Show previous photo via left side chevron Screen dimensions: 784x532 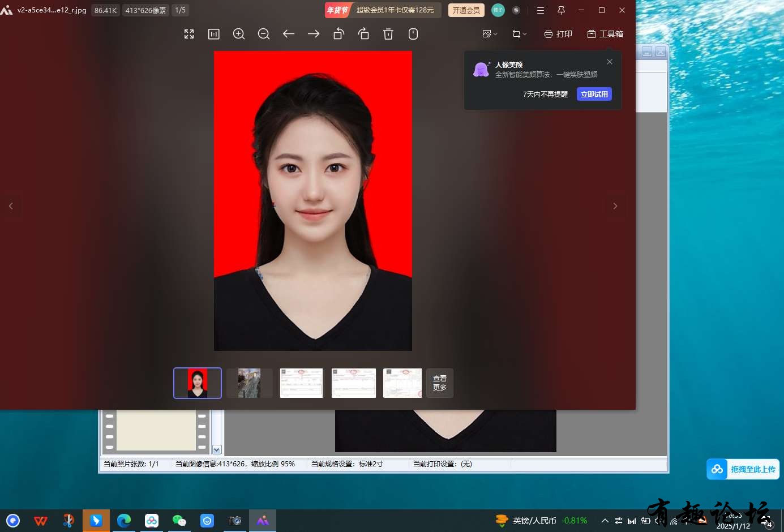(x=11, y=206)
